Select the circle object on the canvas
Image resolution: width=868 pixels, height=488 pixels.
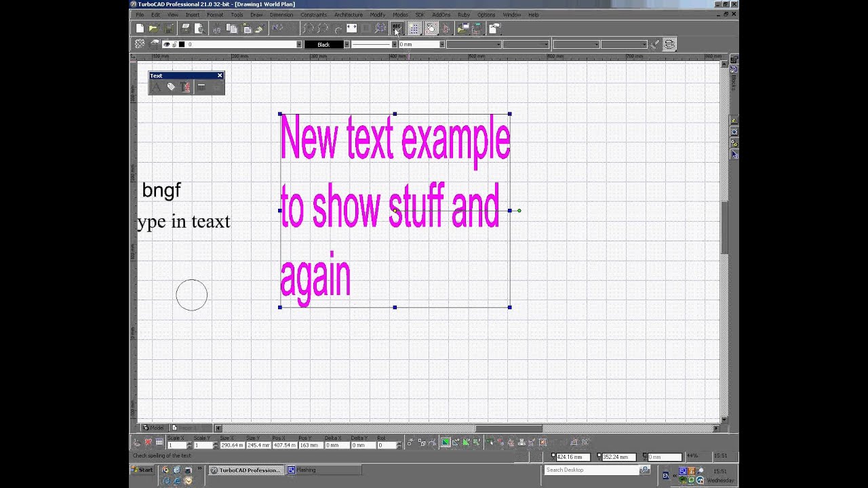(192, 296)
